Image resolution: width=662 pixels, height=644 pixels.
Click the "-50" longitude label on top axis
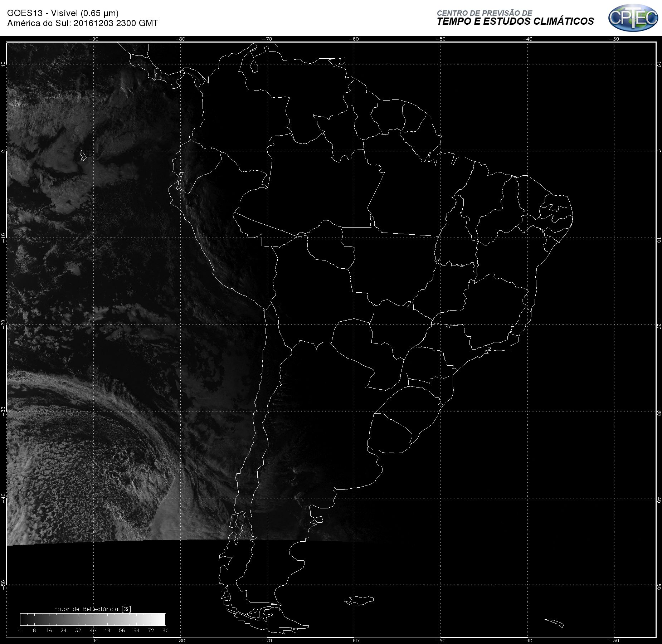coord(441,39)
